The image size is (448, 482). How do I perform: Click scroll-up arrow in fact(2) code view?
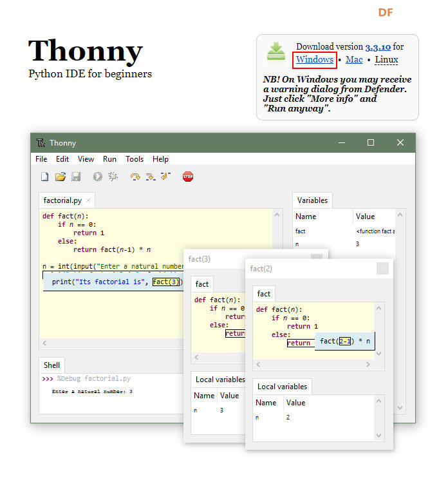378,308
